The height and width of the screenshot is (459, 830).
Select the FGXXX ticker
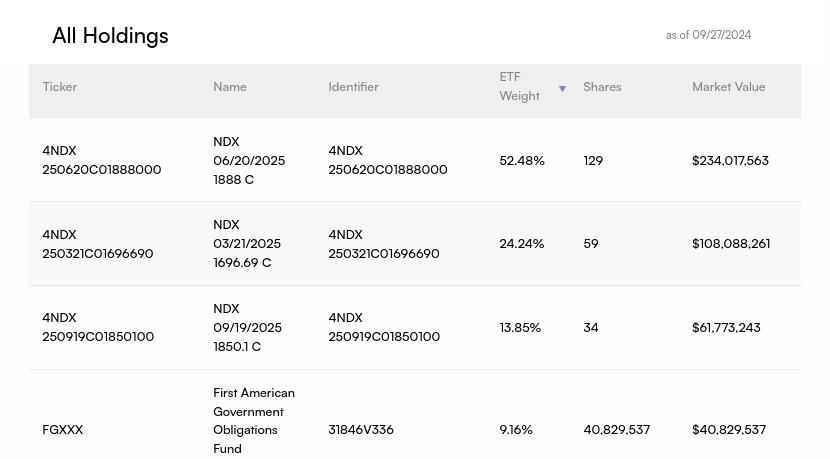[x=63, y=430]
